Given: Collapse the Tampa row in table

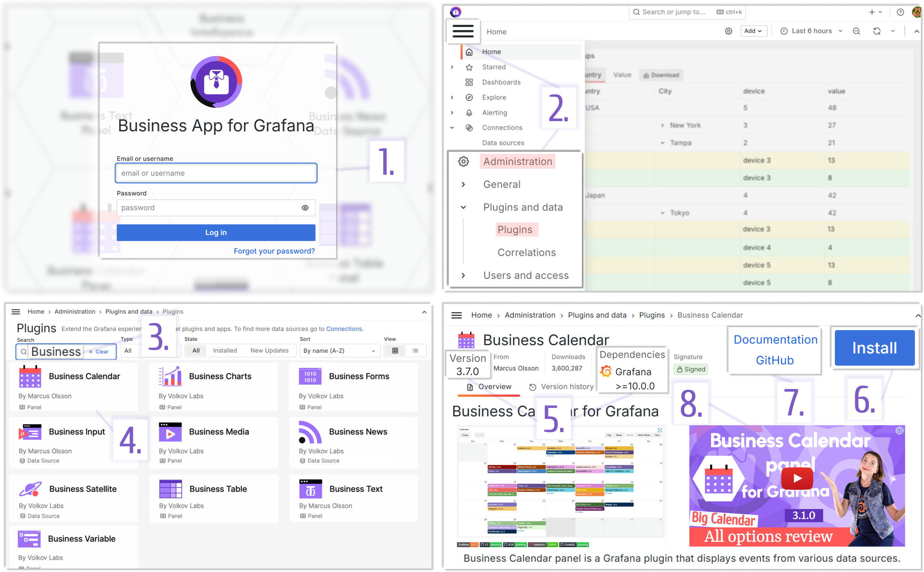Looking at the screenshot, I should [x=662, y=143].
